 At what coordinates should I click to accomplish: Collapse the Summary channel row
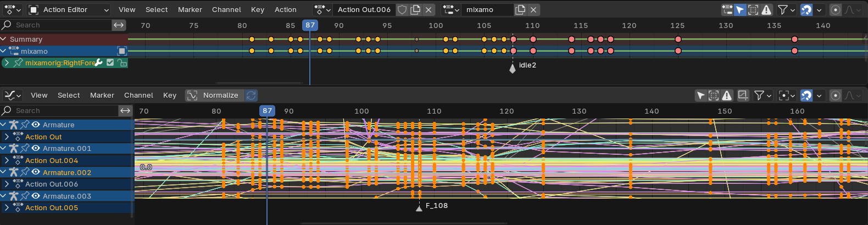tap(4, 39)
